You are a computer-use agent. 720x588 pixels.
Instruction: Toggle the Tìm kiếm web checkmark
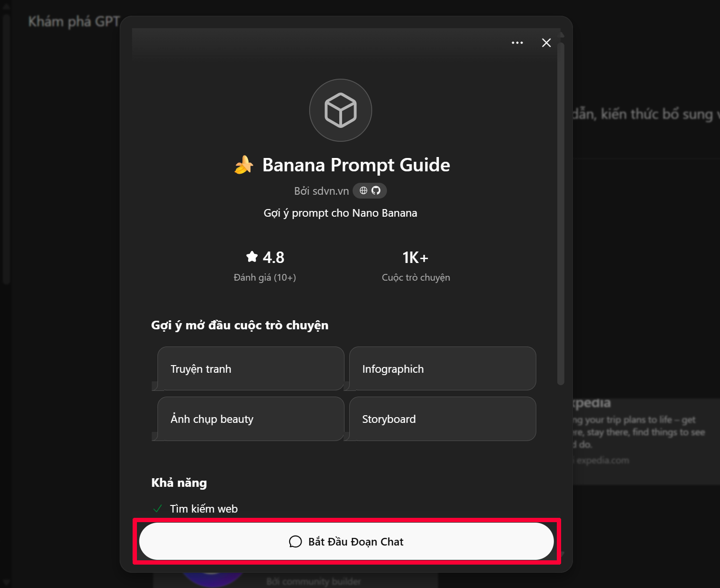[157, 509]
